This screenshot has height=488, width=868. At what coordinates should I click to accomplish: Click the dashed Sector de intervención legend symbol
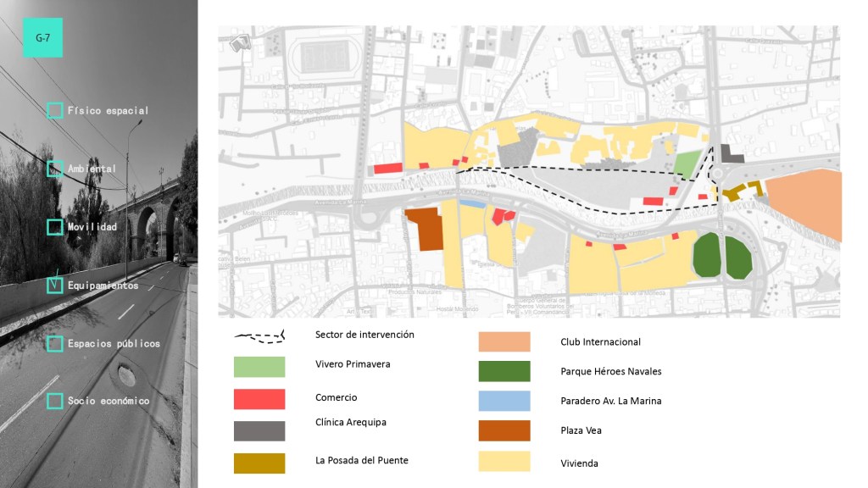tap(259, 336)
